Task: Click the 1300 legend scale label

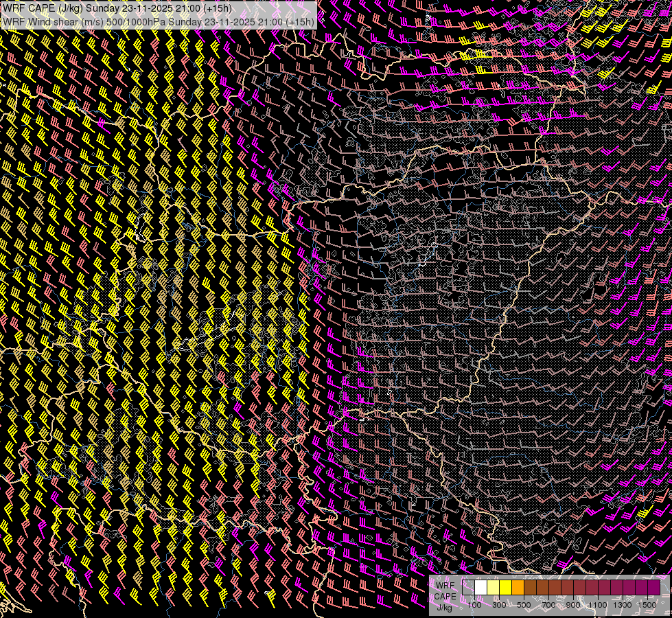Action: (623, 604)
